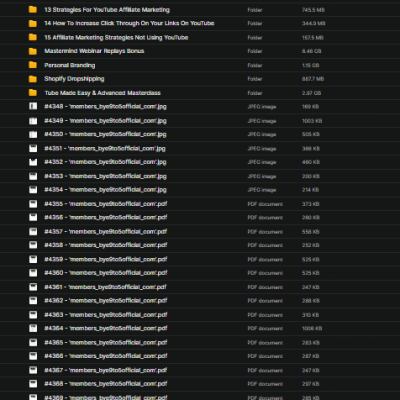Select file name starting with #4351
Screen dimensions: 400x400
(105, 148)
